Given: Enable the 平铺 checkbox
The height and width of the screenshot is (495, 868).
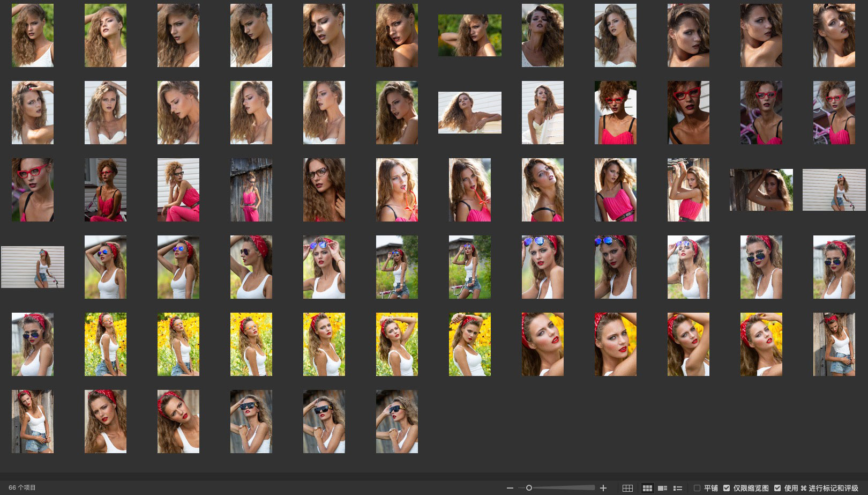Looking at the screenshot, I should coord(697,488).
